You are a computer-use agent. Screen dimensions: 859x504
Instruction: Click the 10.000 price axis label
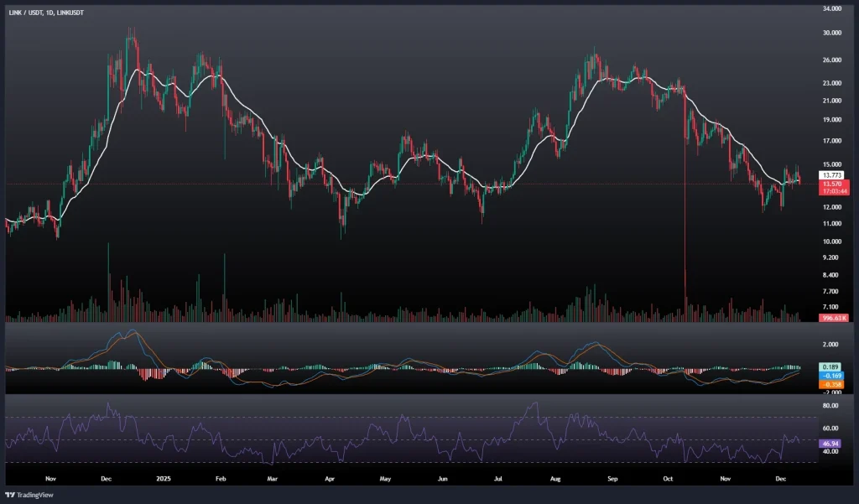832,242
